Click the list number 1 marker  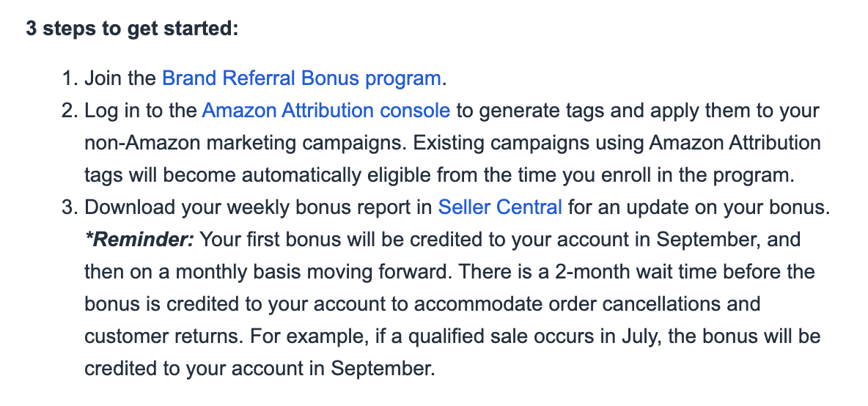coord(70,78)
